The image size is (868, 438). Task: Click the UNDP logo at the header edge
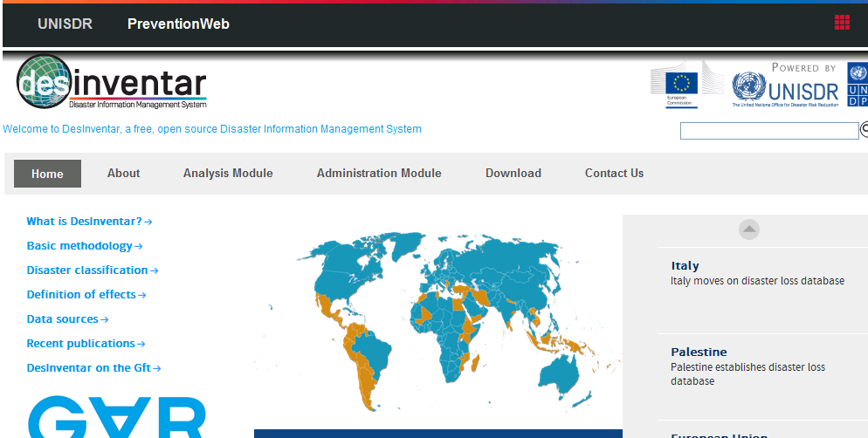click(858, 84)
